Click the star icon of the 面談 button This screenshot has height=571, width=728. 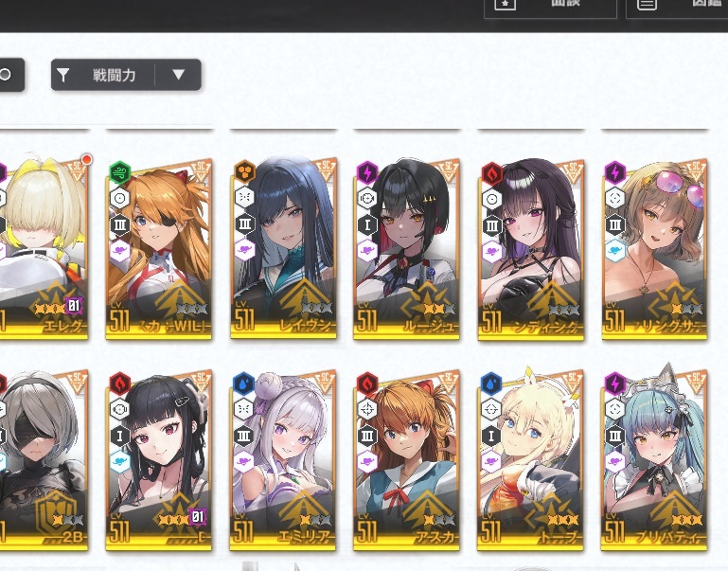click(x=505, y=4)
